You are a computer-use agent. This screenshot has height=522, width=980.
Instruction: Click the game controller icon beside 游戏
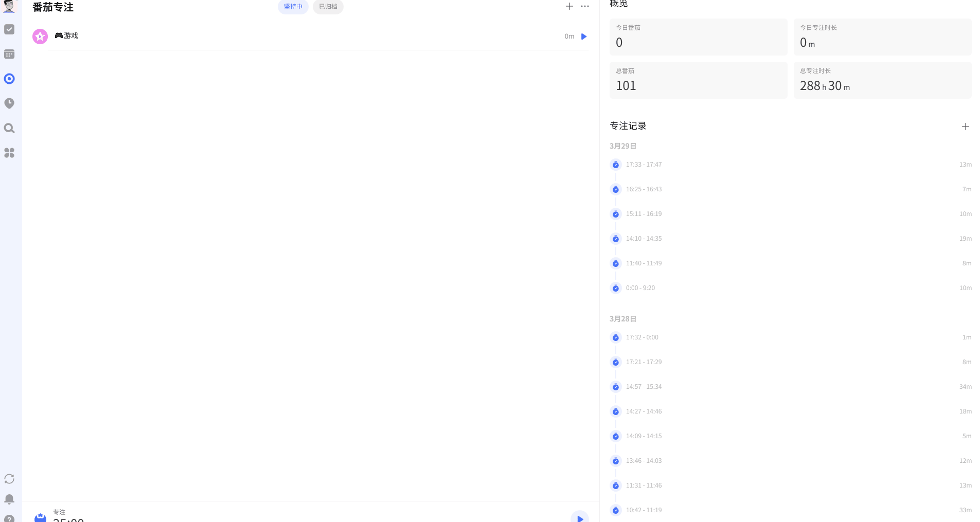coord(59,36)
